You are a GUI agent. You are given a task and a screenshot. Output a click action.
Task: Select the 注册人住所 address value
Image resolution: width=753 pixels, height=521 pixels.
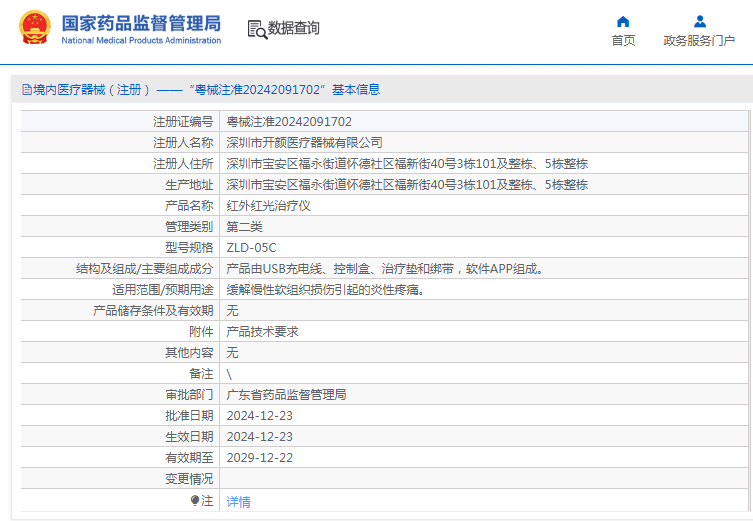(x=407, y=164)
